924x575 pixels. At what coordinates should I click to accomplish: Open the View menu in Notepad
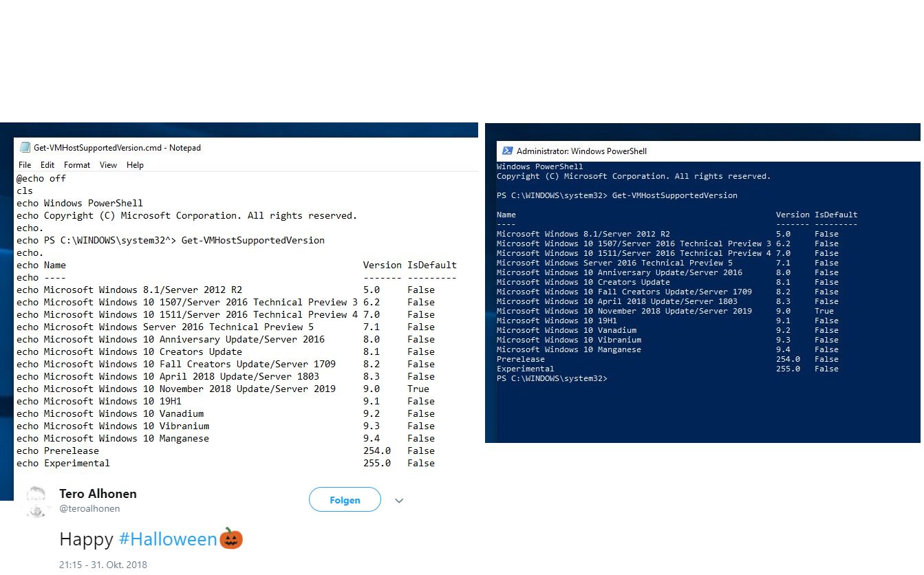point(108,165)
